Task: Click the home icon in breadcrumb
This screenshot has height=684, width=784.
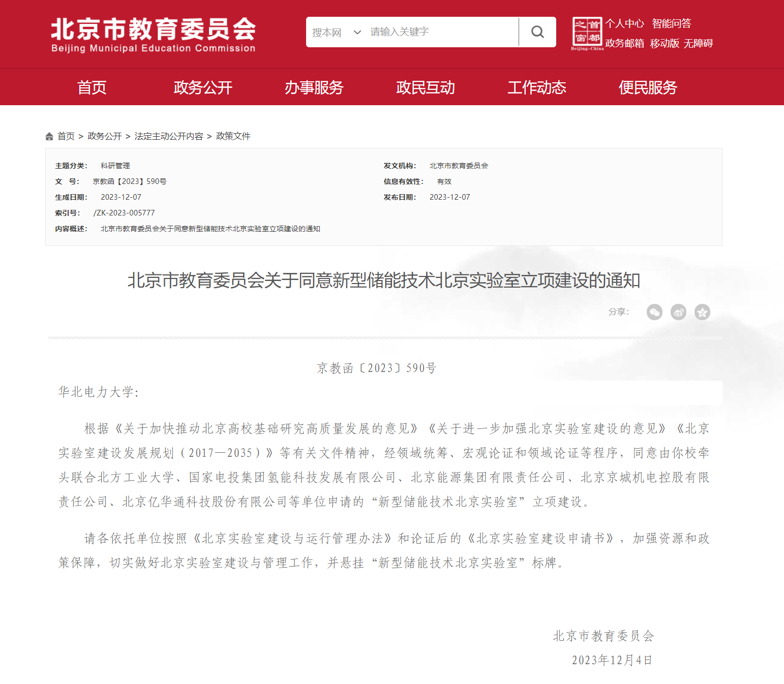Action: coord(49,136)
